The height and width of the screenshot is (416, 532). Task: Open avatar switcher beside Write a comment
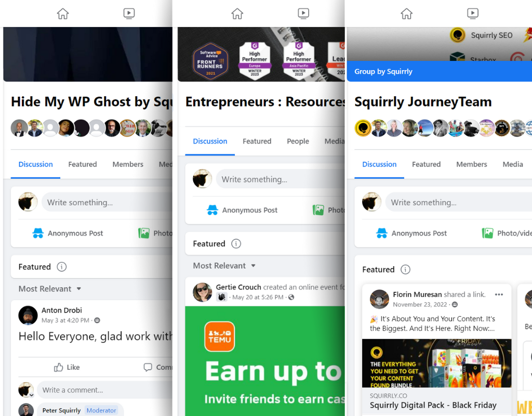(x=26, y=390)
